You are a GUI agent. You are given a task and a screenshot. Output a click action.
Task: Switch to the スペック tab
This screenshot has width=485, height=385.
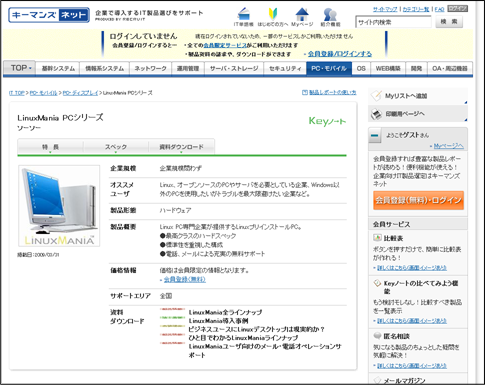116,147
